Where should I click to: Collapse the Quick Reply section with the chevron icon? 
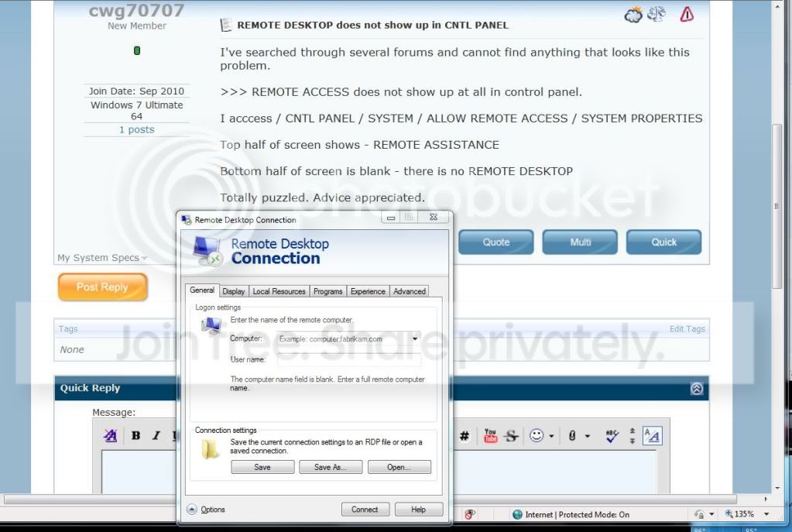(x=697, y=389)
